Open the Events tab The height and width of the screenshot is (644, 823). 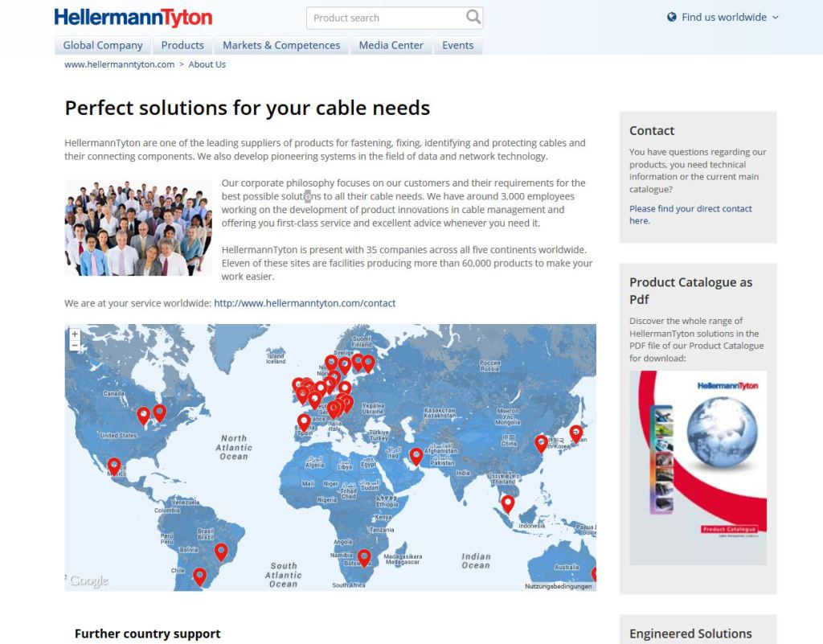[458, 45]
